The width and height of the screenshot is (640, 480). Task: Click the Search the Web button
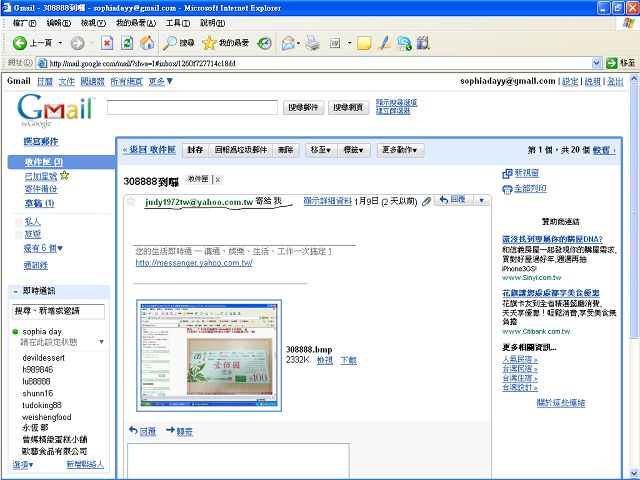click(348, 108)
